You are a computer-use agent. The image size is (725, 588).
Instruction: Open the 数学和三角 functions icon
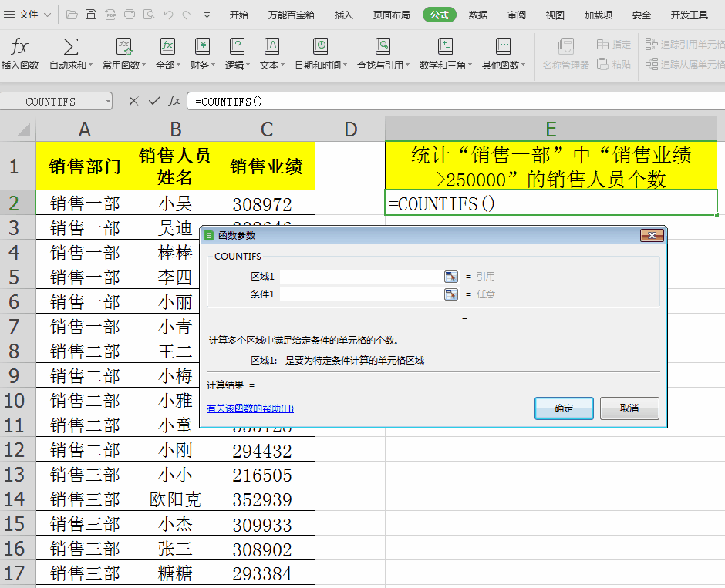point(445,47)
